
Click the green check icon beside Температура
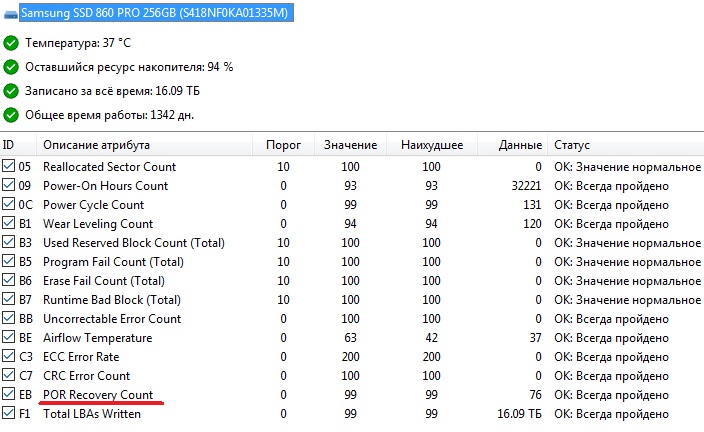(11, 43)
